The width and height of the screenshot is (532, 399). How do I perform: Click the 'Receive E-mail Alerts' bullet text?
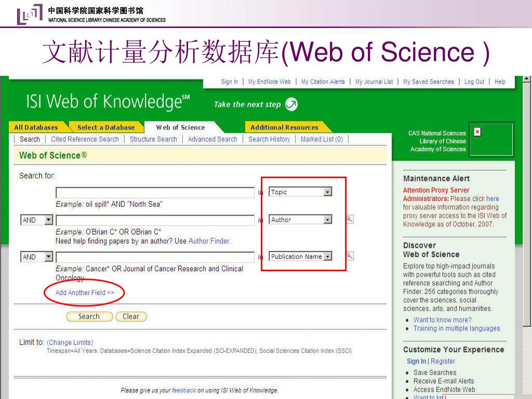point(444,381)
